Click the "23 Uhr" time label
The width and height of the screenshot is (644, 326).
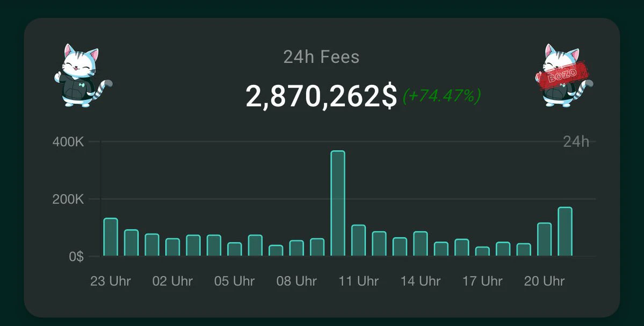click(111, 281)
